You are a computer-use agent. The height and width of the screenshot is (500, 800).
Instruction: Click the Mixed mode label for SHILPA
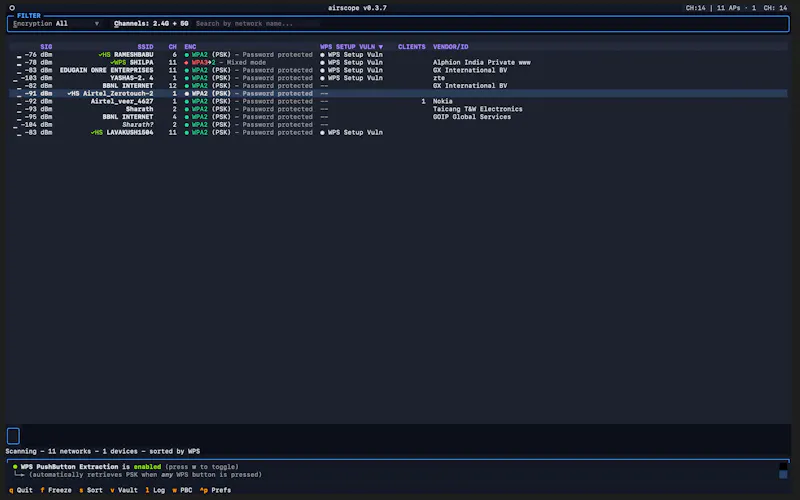246,62
